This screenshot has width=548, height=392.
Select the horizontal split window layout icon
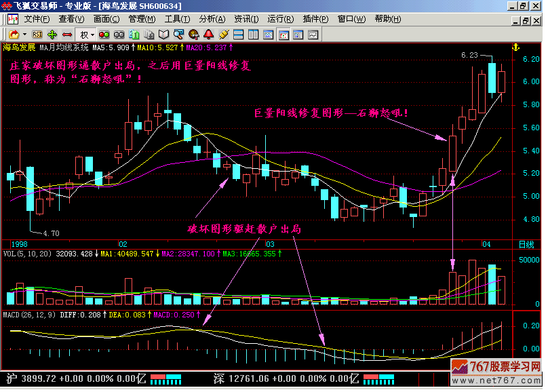click(238, 34)
